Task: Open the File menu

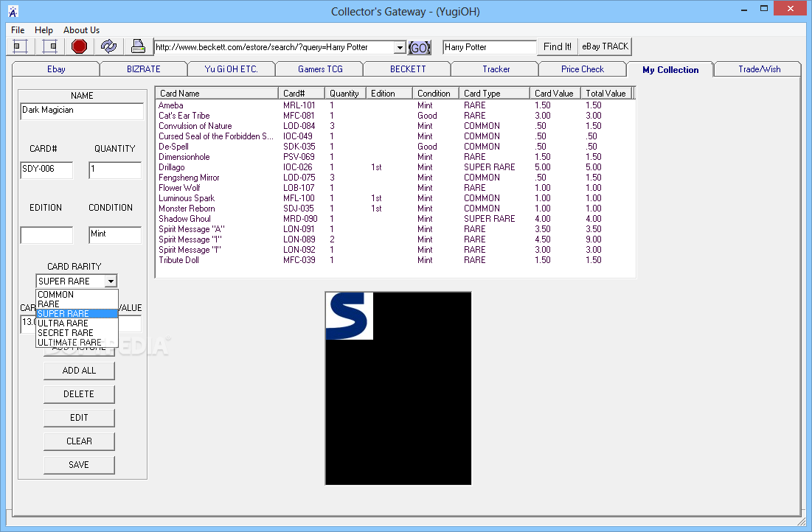Action: click(x=18, y=30)
